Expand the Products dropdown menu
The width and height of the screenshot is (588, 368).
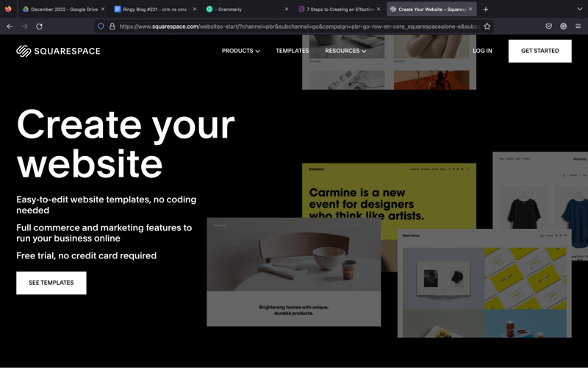point(240,51)
